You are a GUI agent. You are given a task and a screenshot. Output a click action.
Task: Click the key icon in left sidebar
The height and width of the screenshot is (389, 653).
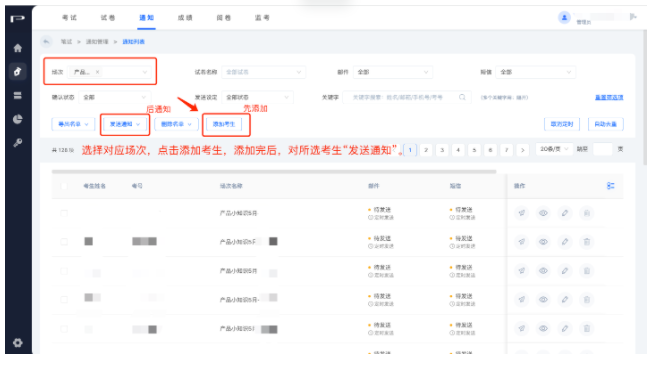pyautogui.click(x=17, y=143)
